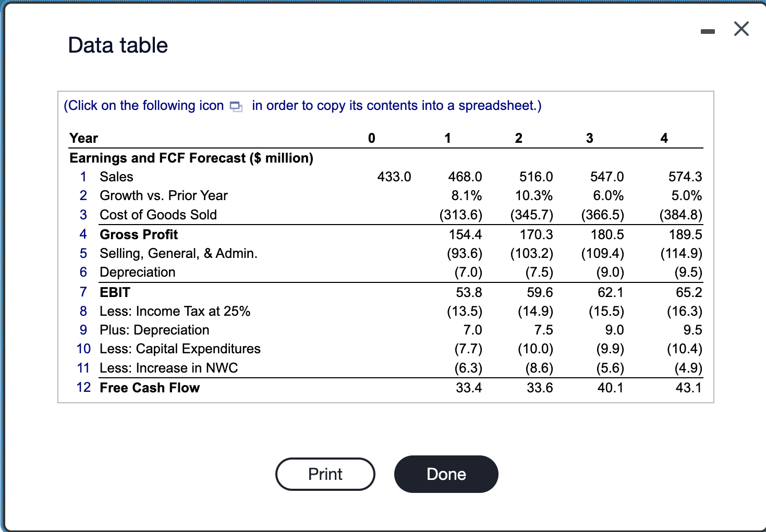Click row number 11 for NWC
The image size is (766, 532).
pyautogui.click(x=83, y=368)
